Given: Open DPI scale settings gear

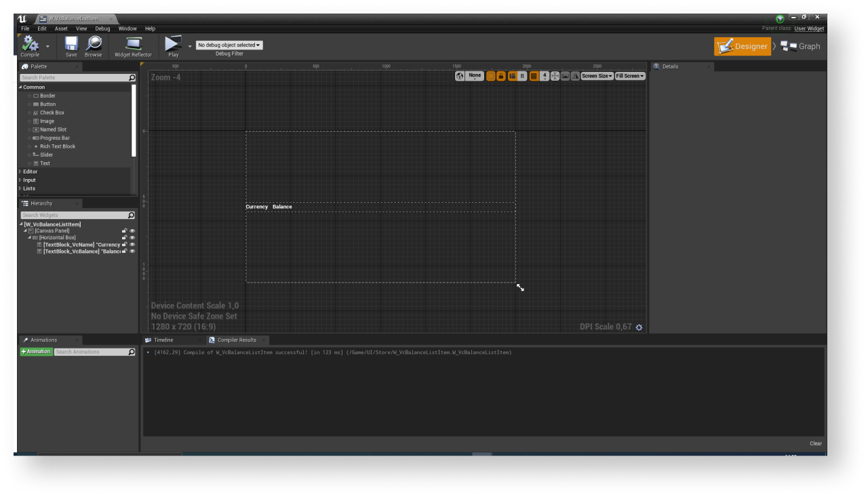Looking at the screenshot, I should pos(639,327).
